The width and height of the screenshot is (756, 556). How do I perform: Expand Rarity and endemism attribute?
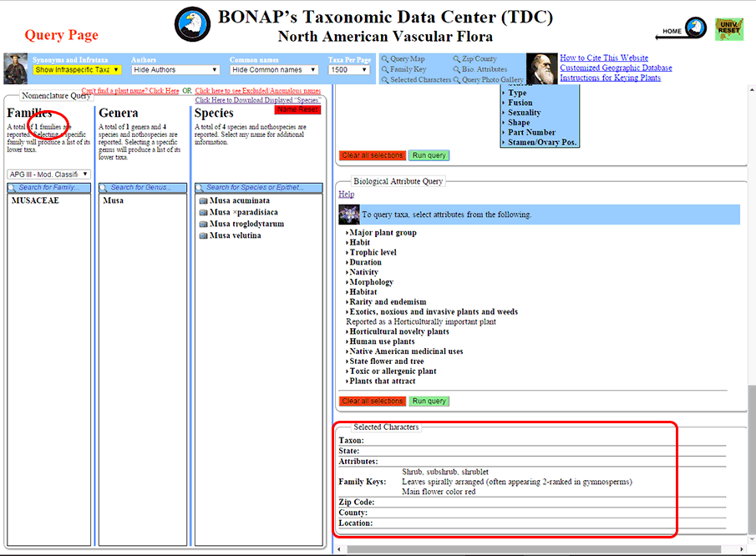(386, 302)
